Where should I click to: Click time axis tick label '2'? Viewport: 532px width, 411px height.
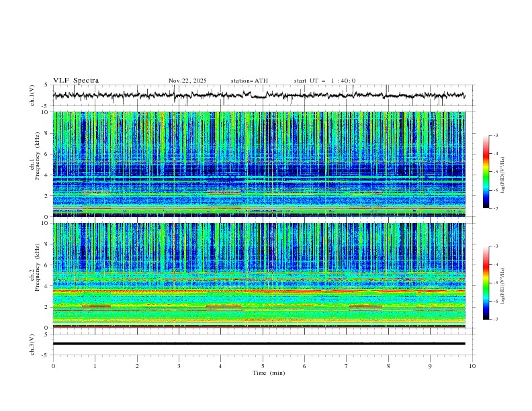(x=137, y=366)
